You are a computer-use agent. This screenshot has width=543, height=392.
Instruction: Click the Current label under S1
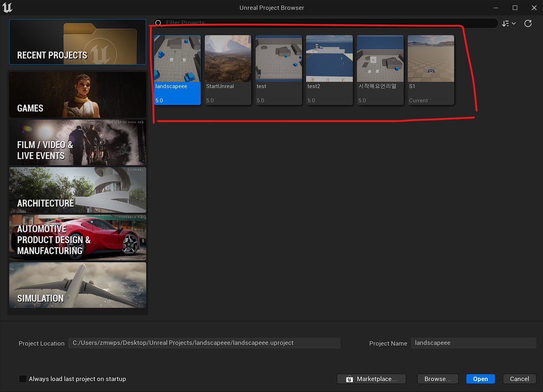418,101
